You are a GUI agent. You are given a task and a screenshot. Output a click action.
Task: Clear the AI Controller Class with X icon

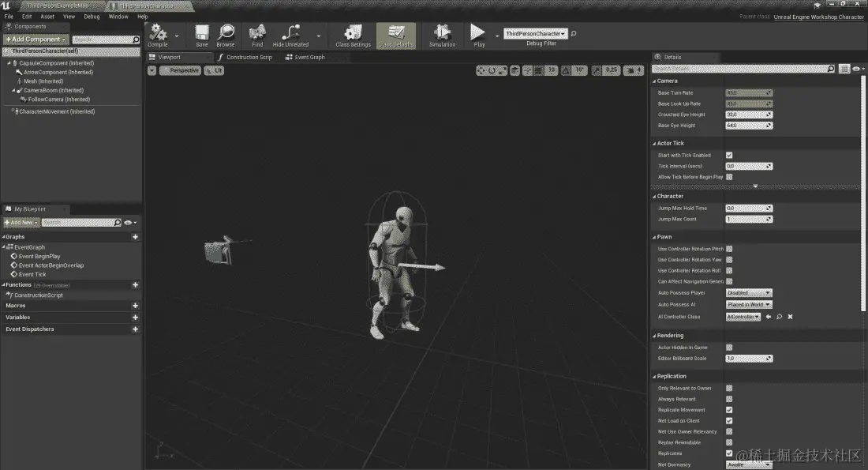point(790,317)
